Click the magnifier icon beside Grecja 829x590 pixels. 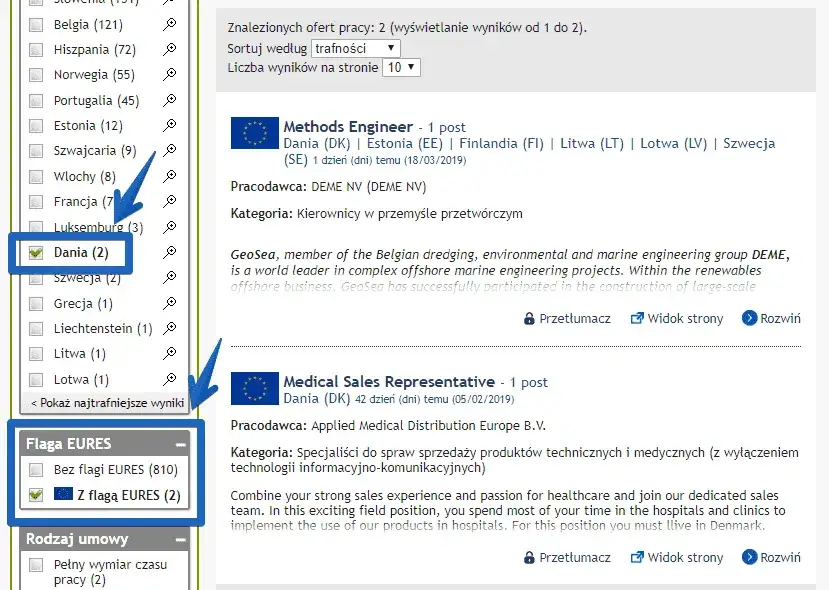coord(170,303)
